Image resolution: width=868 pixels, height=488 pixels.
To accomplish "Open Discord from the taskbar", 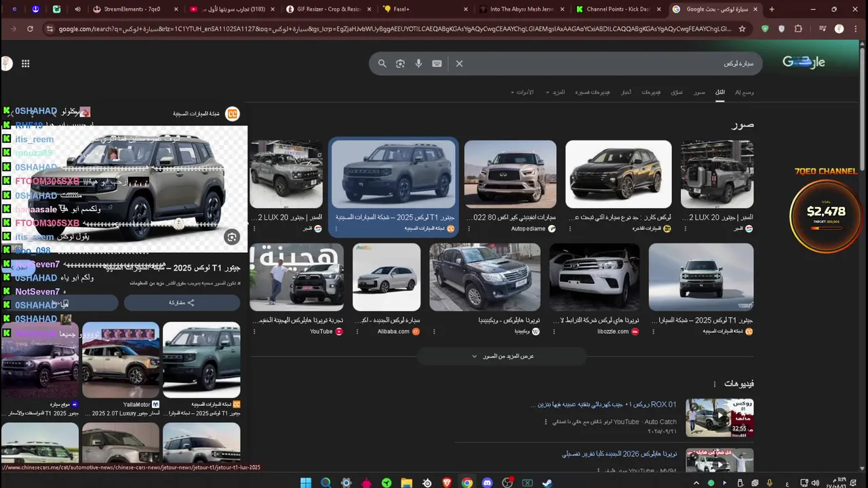I will pyautogui.click(x=487, y=483).
